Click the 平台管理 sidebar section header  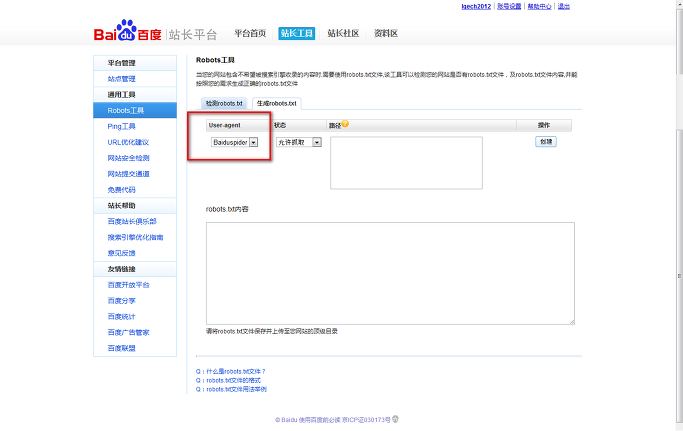click(135, 63)
